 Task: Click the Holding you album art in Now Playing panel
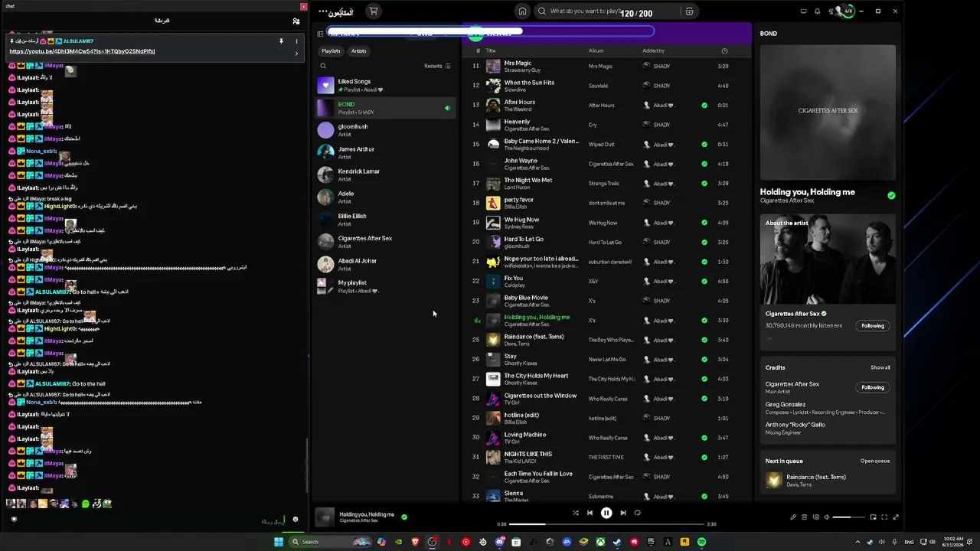828,112
